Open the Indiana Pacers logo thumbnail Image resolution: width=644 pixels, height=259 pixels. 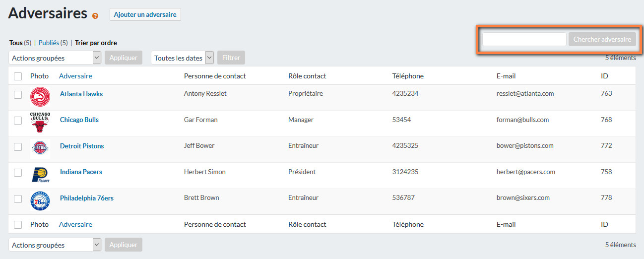(x=40, y=175)
